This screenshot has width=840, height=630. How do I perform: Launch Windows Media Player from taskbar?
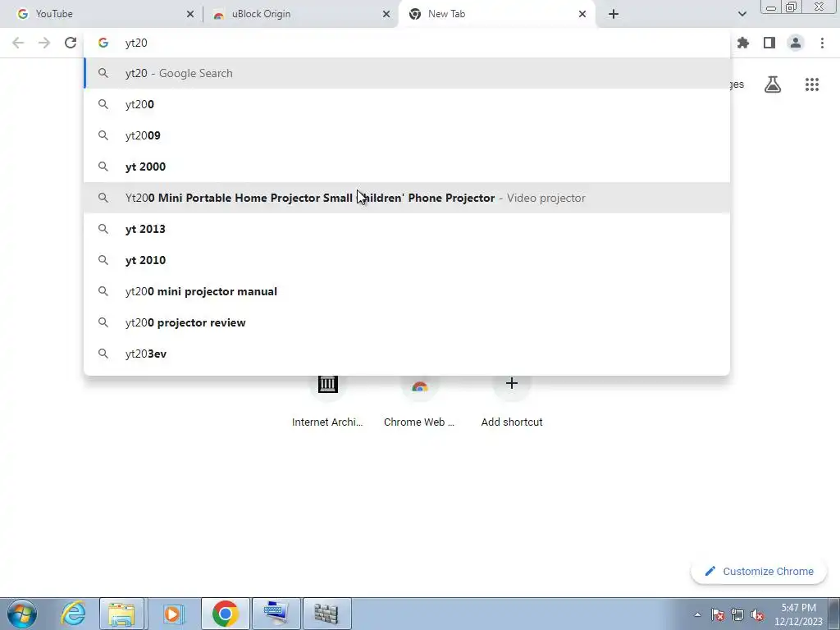(x=172, y=614)
